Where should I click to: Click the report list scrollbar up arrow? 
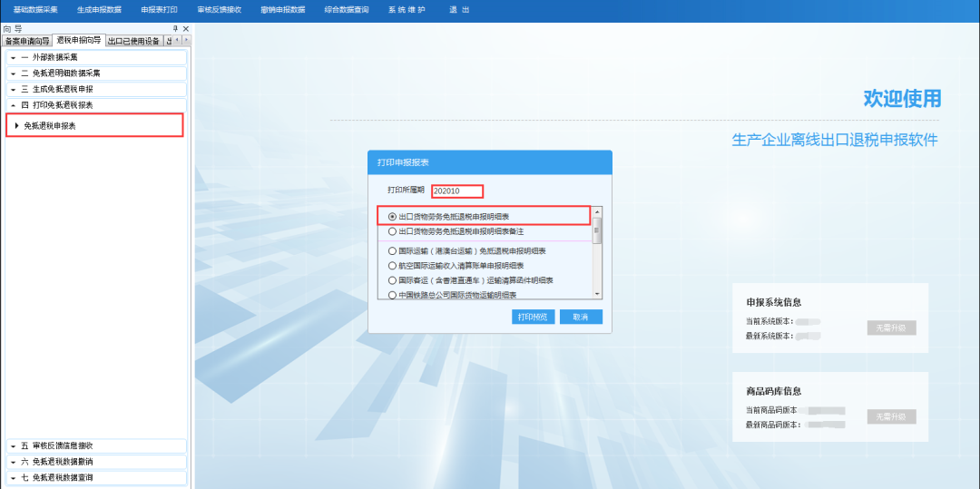tap(597, 211)
